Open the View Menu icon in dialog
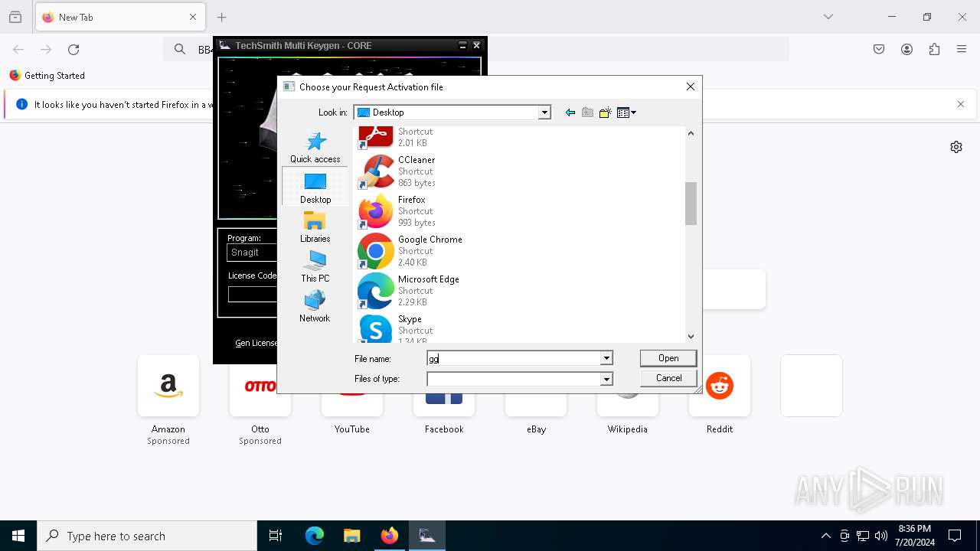 pos(626,112)
